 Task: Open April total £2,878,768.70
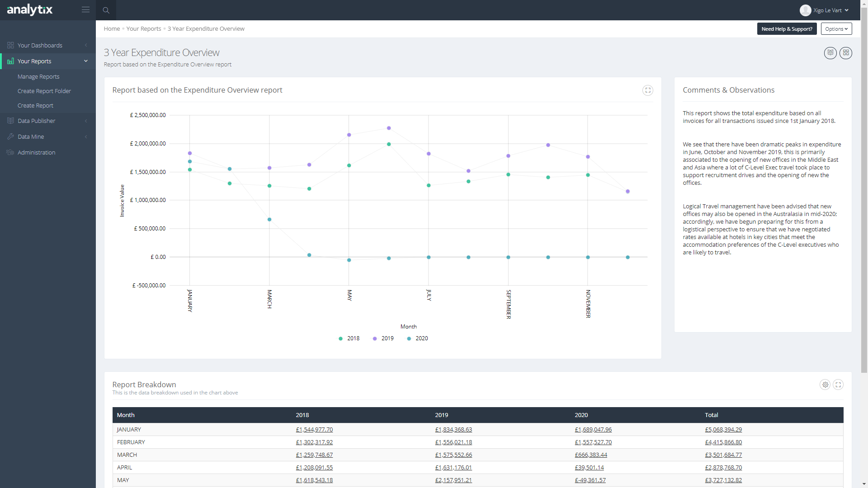pos(723,468)
